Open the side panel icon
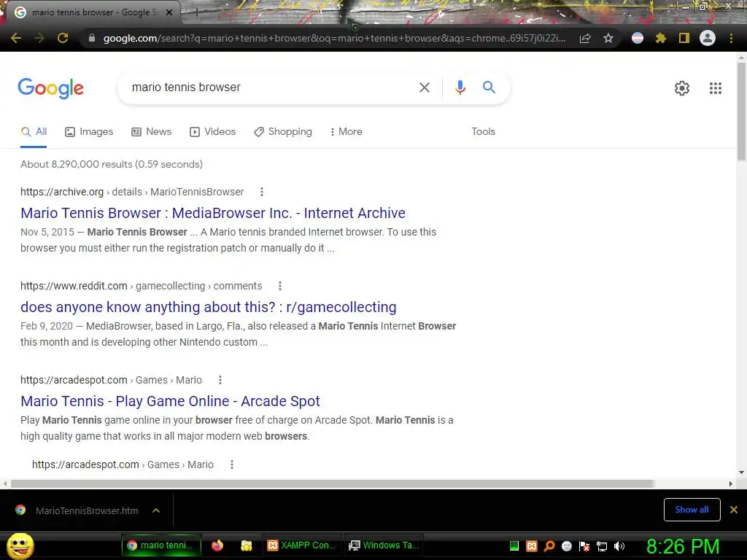Viewport: 747px width, 560px height. 684,38
